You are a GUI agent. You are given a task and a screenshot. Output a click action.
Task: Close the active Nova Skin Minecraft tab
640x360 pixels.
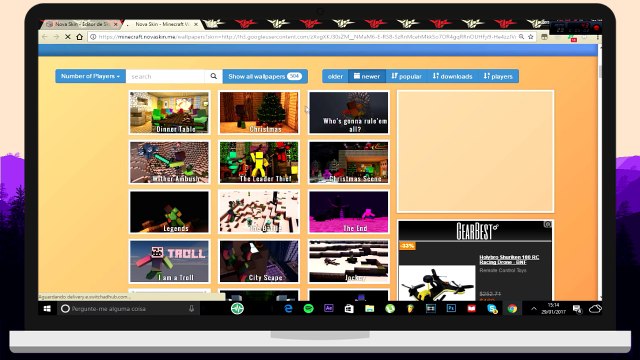pos(196,24)
